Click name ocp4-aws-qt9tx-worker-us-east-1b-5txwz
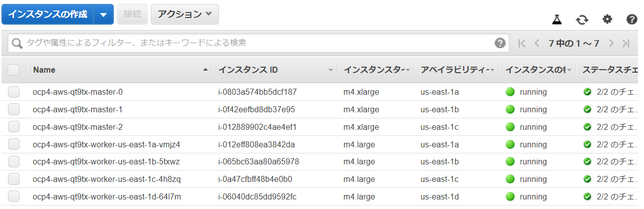This screenshot has height=209, width=644. tap(106, 161)
